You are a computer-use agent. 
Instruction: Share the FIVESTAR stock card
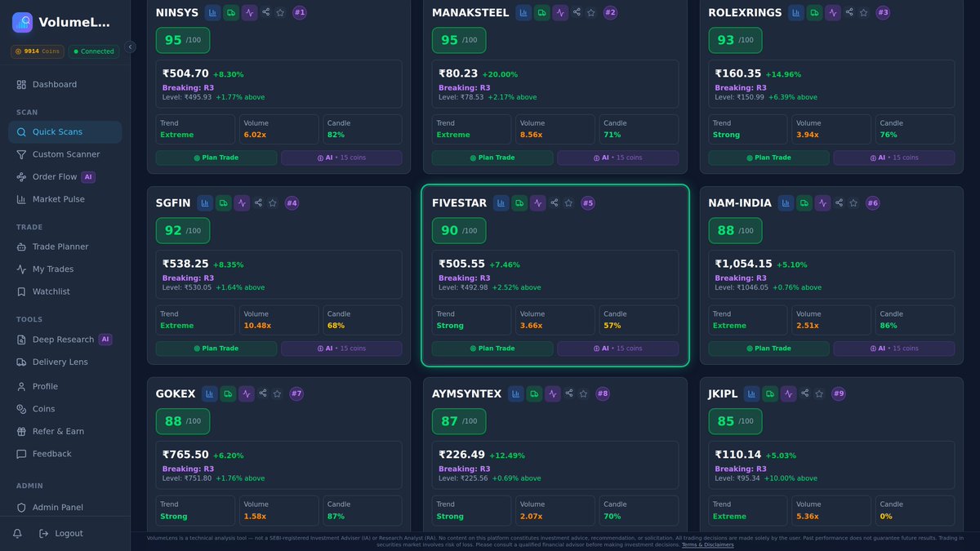coord(555,203)
